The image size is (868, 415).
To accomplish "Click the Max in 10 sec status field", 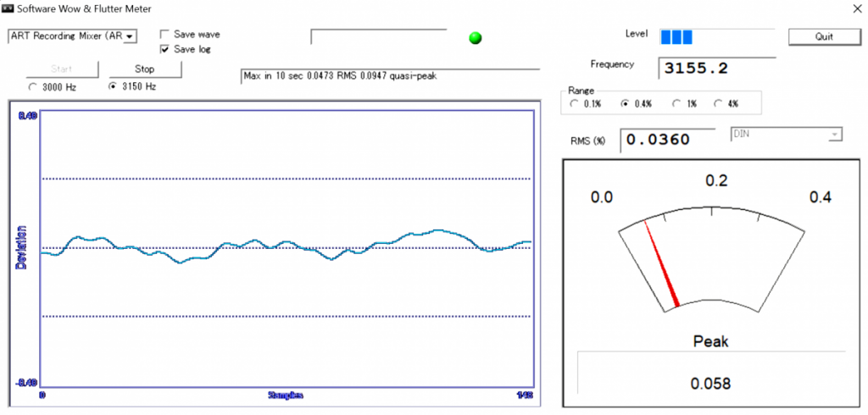I will [390, 76].
